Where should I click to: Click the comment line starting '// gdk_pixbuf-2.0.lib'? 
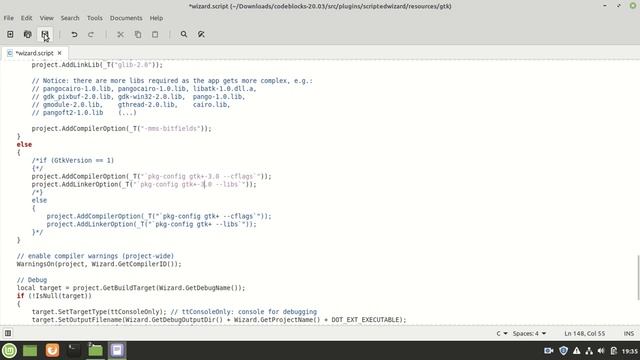click(x=138, y=97)
